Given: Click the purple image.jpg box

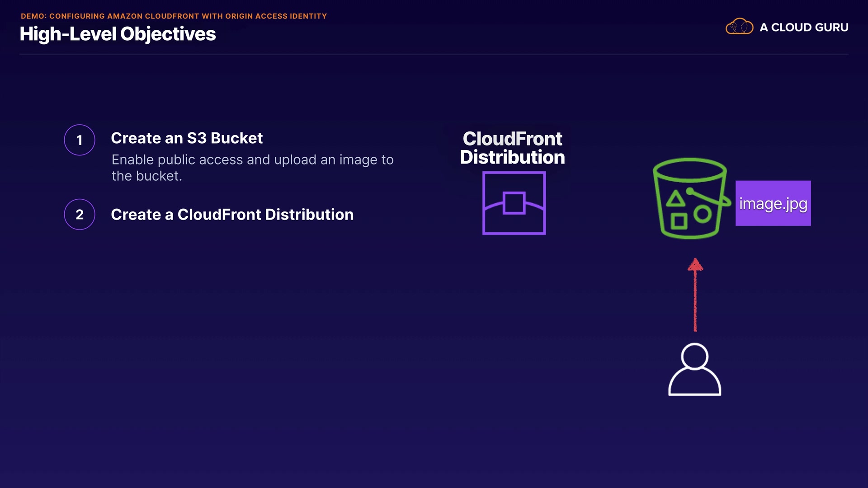Looking at the screenshot, I should click(773, 203).
